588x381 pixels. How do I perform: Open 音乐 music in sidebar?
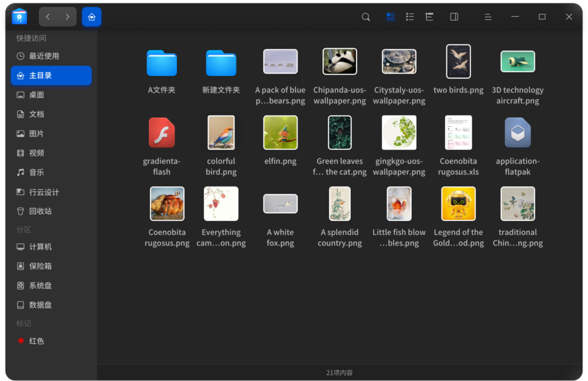(36, 173)
